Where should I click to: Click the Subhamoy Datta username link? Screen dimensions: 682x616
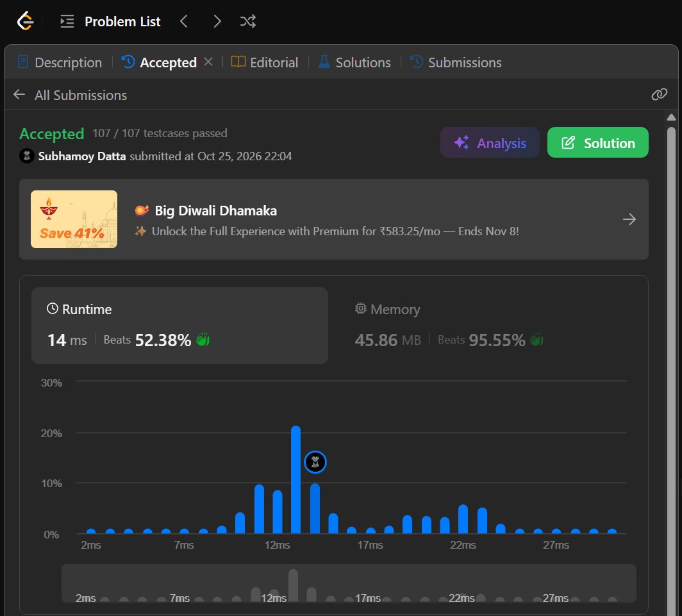click(82, 156)
